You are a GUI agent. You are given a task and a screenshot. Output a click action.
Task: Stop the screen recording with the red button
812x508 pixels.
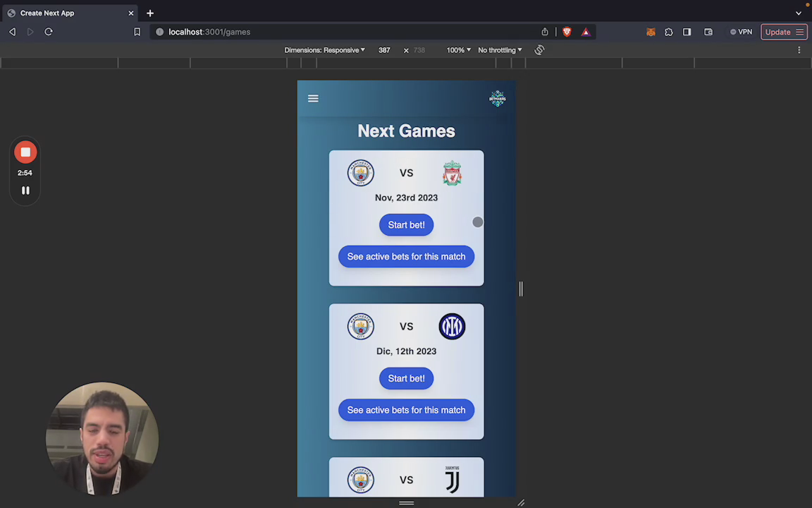point(25,152)
